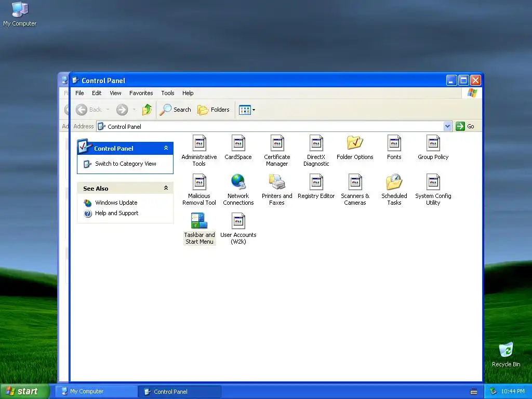Launch Malicious Removal Tool
This screenshot has width=532, height=399.
[x=199, y=190]
